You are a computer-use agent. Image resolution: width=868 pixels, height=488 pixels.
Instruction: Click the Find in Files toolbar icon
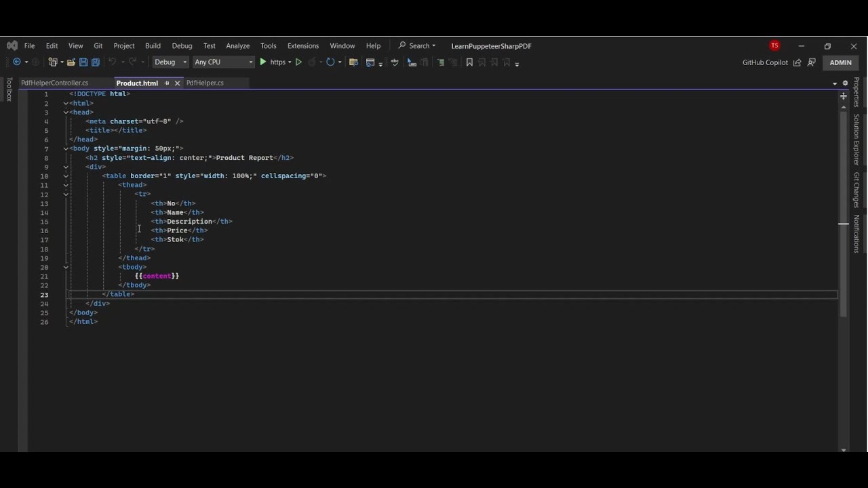353,62
